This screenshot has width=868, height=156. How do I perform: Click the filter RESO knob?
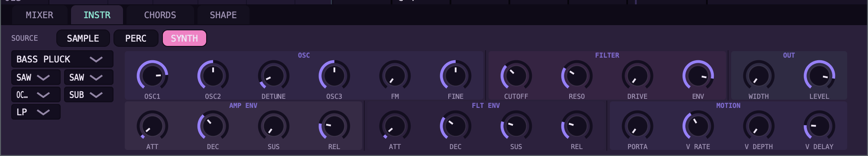click(x=577, y=76)
